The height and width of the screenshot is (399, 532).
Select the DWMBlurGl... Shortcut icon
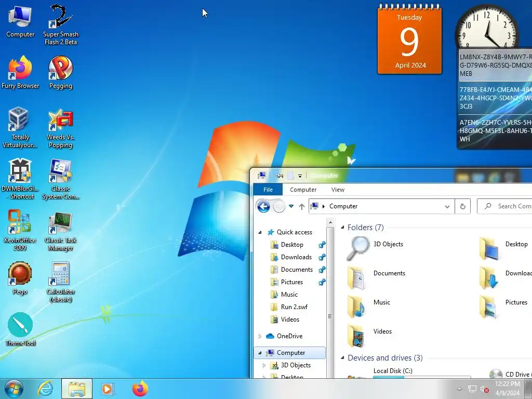(20, 179)
